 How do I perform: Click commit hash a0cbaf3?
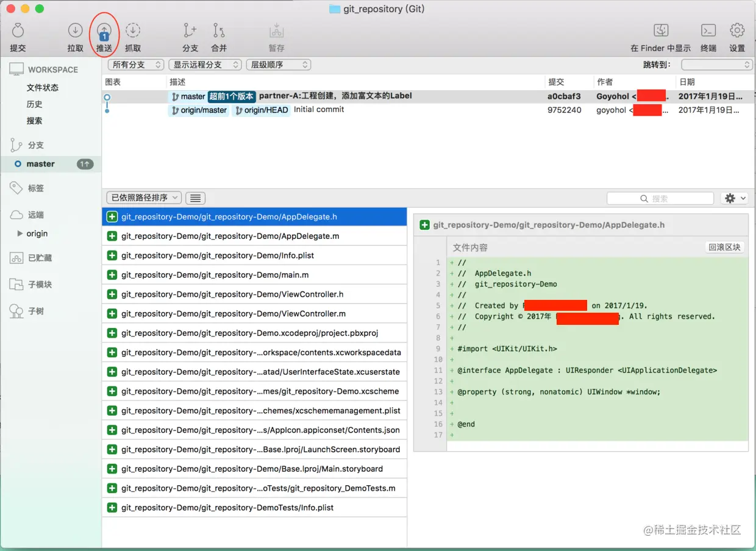coord(564,96)
